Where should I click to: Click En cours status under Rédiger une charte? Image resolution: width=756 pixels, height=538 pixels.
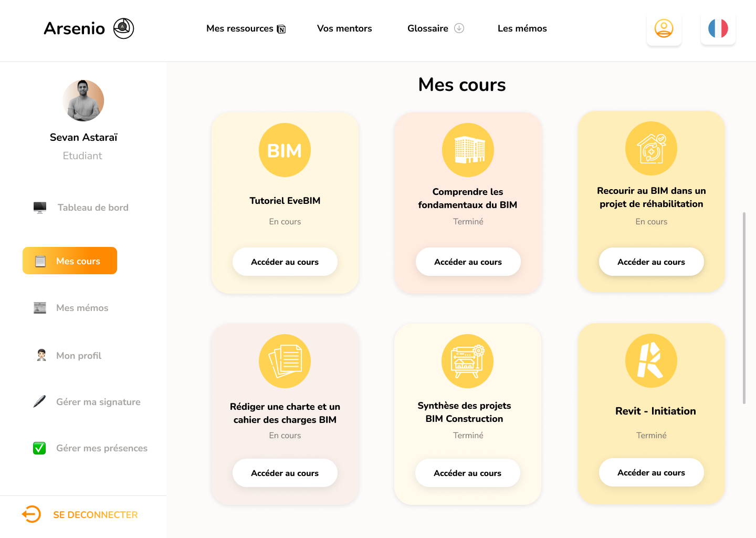(285, 436)
